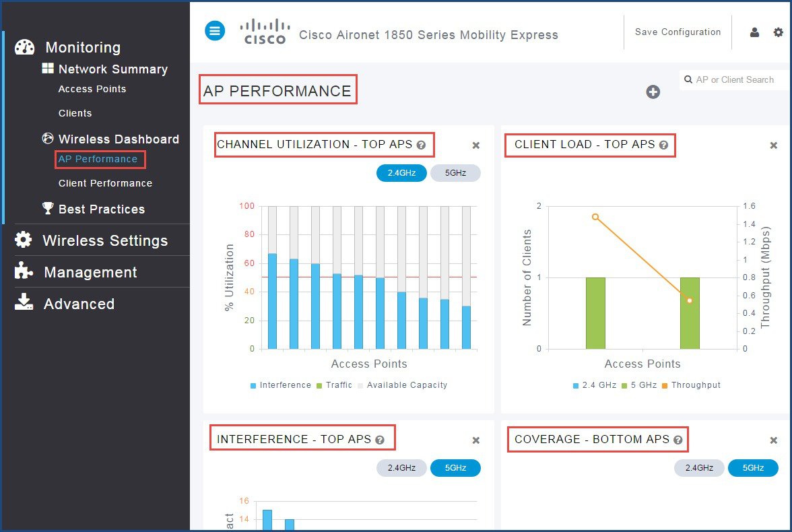Open Best Practices page
Image resolution: width=792 pixels, height=532 pixels.
102,209
